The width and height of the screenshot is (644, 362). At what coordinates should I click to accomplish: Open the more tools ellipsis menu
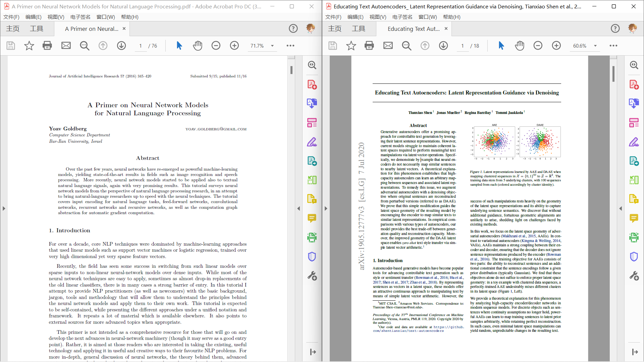pos(290,46)
